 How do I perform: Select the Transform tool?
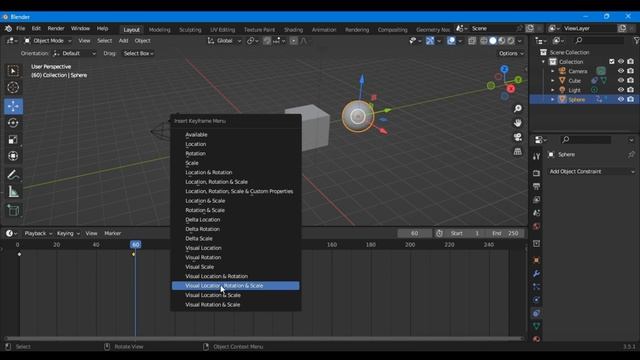[x=13, y=156]
